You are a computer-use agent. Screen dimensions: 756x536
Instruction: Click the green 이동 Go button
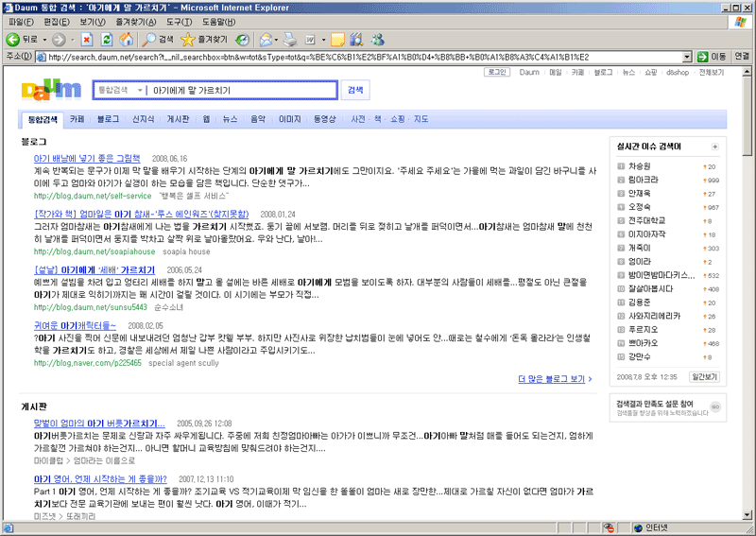pyautogui.click(x=712, y=57)
